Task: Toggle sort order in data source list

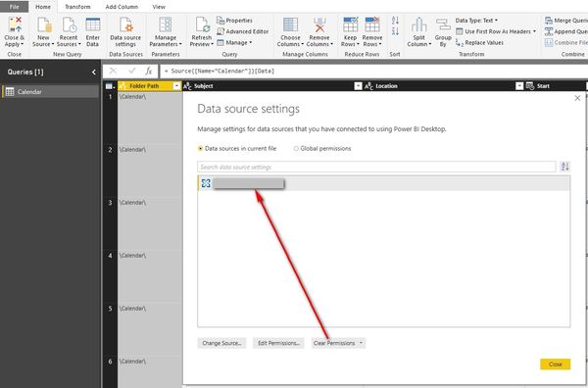Action: pyautogui.click(x=564, y=167)
